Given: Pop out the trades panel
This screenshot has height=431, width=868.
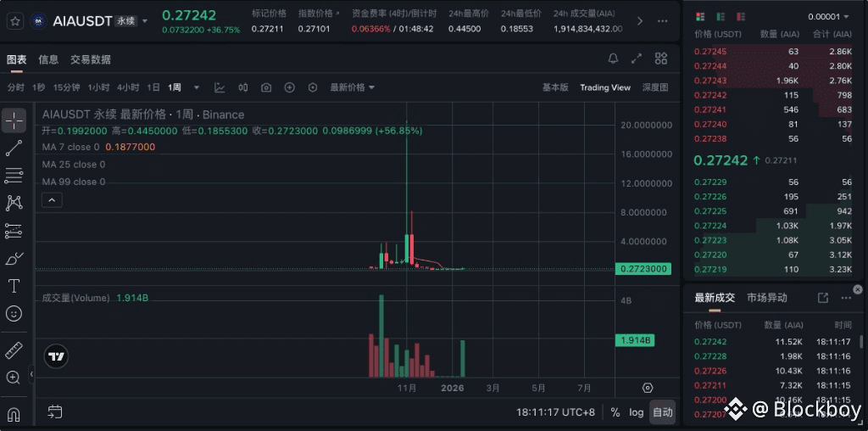Looking at the screenshot, I should (822, 298).
